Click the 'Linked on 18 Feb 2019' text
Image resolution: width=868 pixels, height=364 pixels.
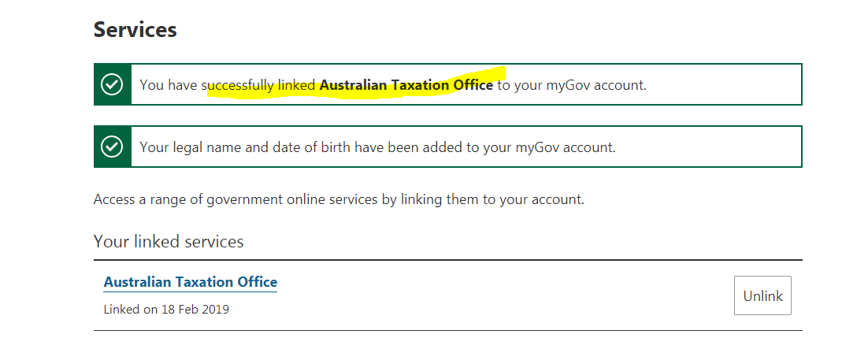tap(166, 309)
